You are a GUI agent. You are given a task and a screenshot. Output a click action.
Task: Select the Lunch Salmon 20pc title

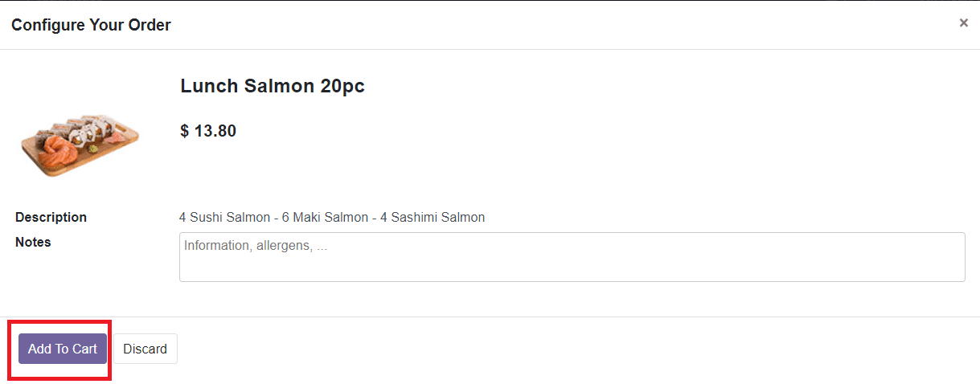click(272, 86)
